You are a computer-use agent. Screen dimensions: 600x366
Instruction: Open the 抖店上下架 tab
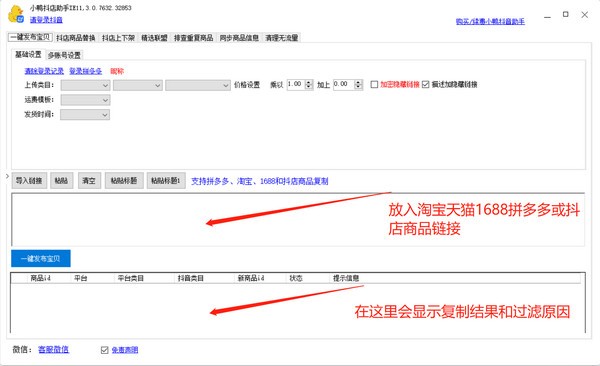click(x=118, y=38)
